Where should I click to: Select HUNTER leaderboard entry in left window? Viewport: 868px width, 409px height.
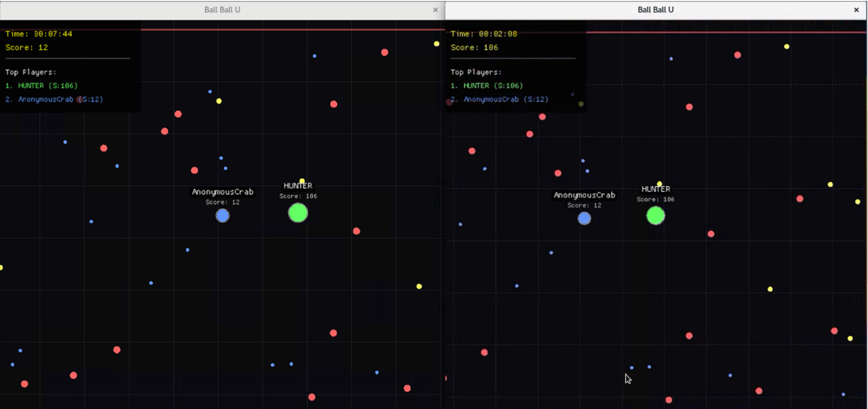click(x=41, y=85)
